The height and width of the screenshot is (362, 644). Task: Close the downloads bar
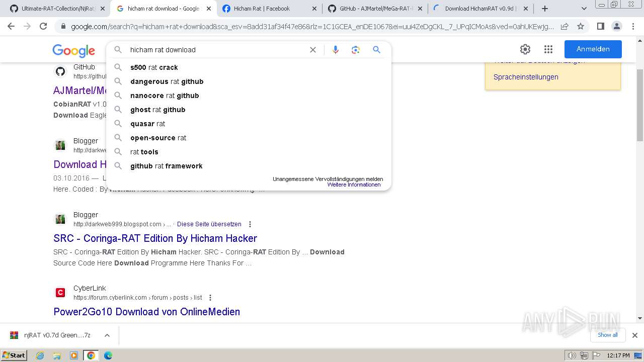pyautogui.click(x=635, y=335)
